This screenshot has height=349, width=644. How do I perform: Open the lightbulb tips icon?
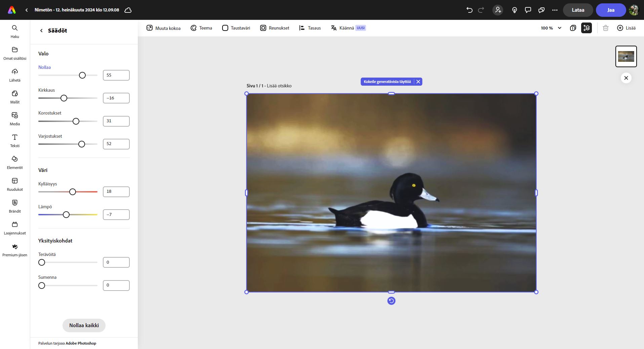pyautogui.click(x=514, y=10)
